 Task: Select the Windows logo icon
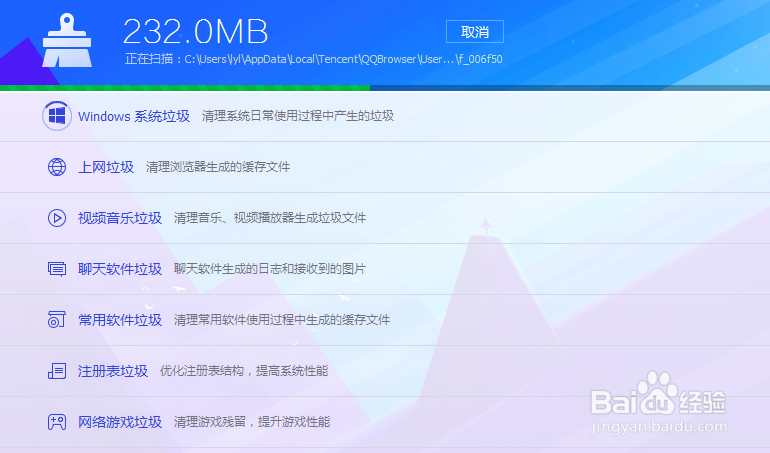click(x=57, y=116)
